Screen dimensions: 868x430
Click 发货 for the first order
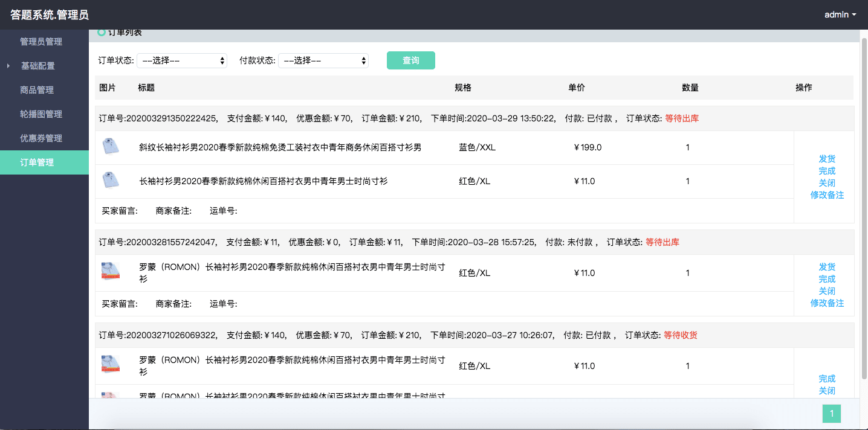827,159
